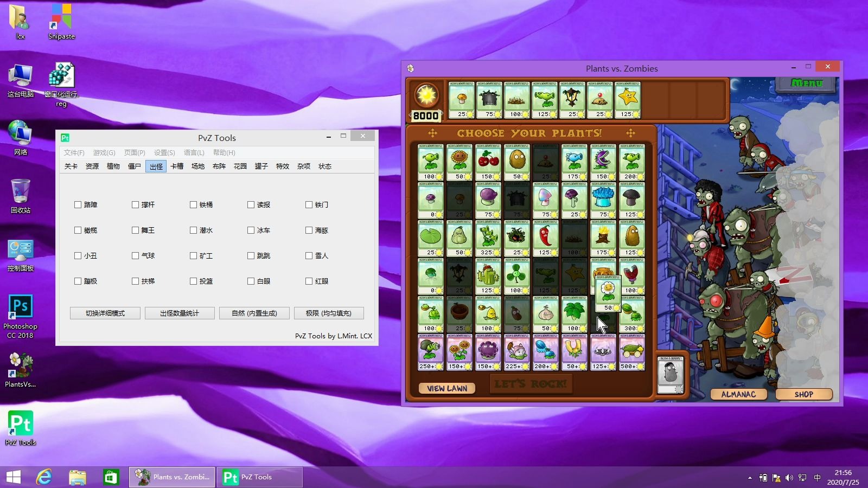
Task: Select the Snow Pea seed packet
Action: 574,162
